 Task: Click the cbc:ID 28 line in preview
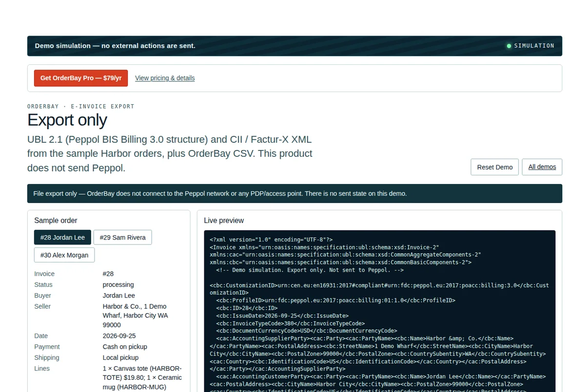point(247,308)
